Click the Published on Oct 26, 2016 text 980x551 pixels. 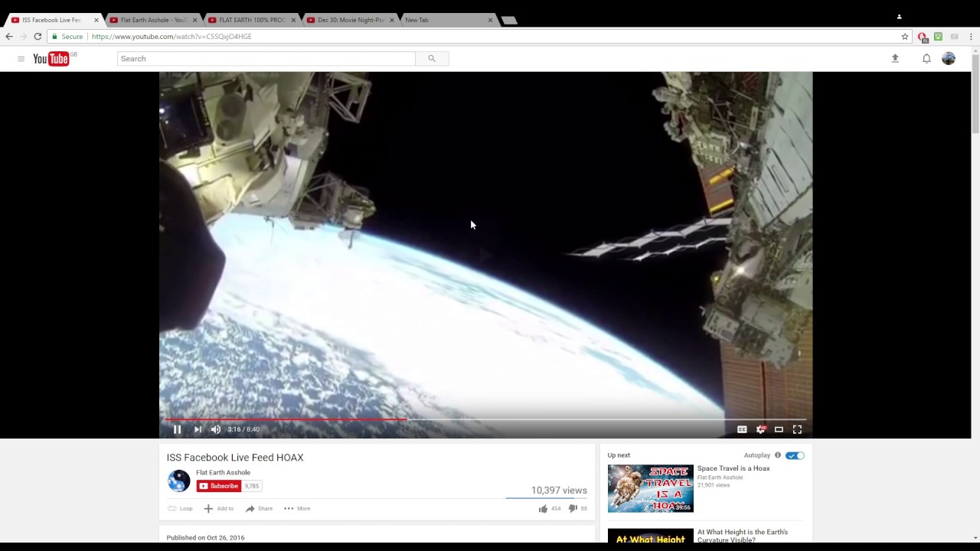coord(205,538)
